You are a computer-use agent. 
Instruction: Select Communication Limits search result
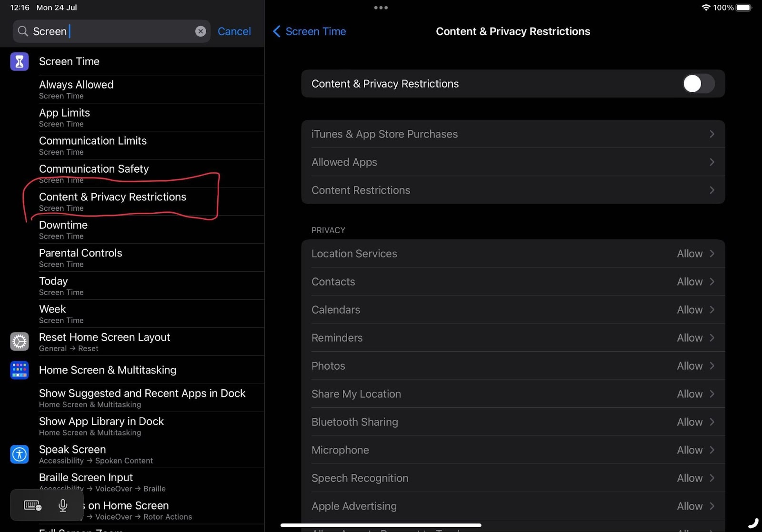click(x=132, y=146)
